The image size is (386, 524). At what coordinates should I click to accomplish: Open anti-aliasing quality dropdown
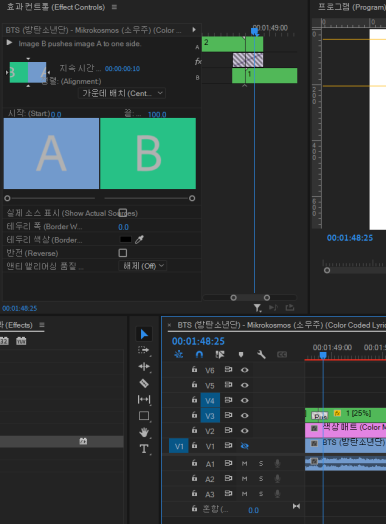pos(143,266)
